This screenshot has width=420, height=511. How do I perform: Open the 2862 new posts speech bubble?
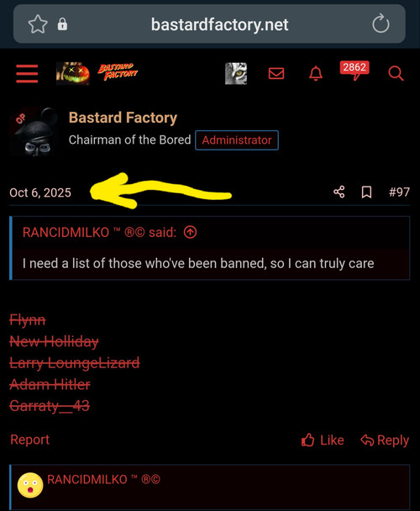[354, 71]
